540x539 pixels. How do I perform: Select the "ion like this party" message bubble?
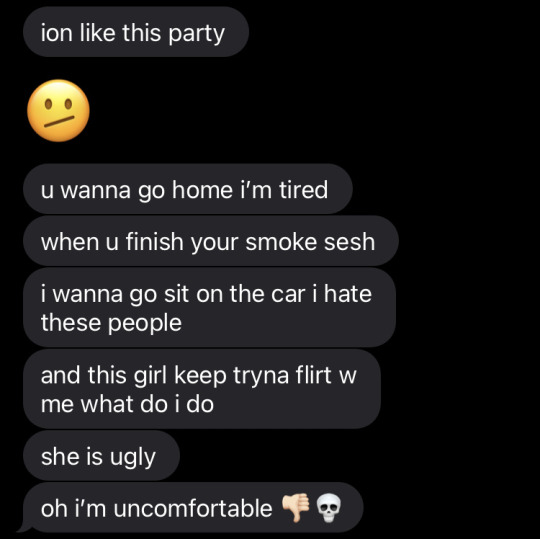(136, 32)
